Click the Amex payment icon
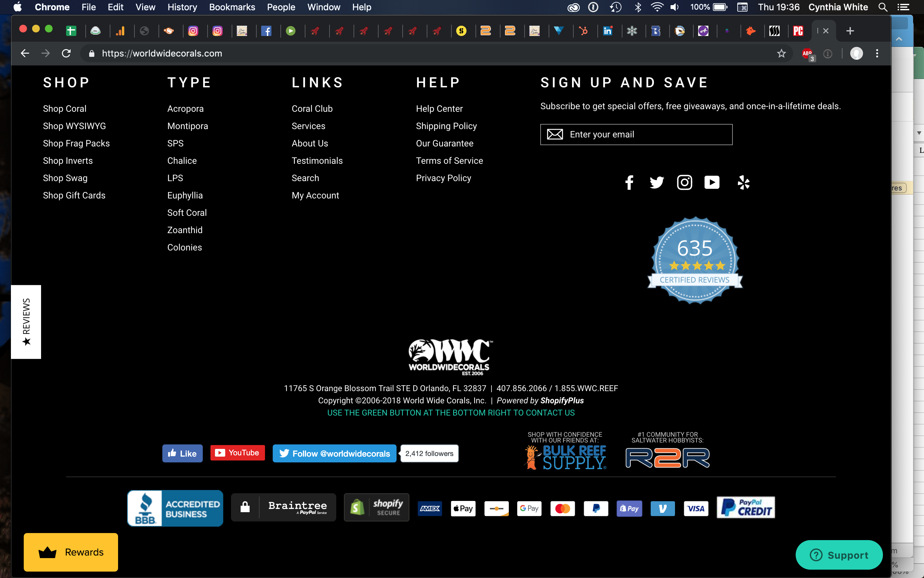Image resolution: width=924 pixels, height=578 pixels. pyautogui.click(x=430, y=508)
